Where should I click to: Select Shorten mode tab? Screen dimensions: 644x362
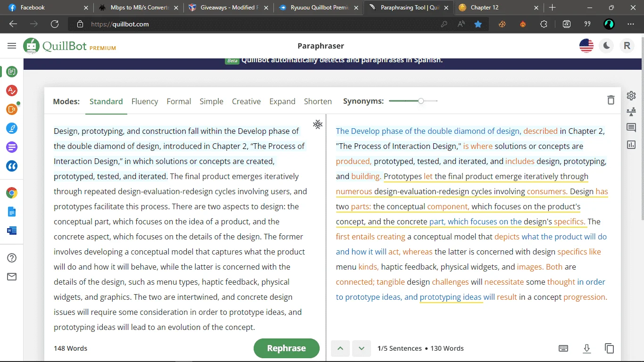[318, 101]
